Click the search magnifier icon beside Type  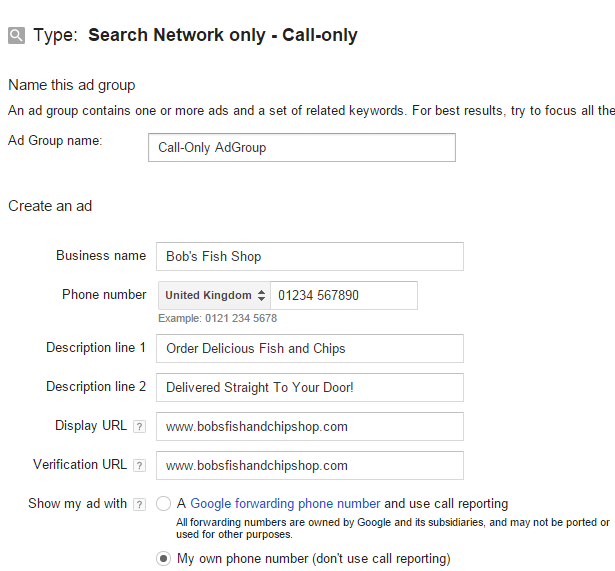point(16,36)
